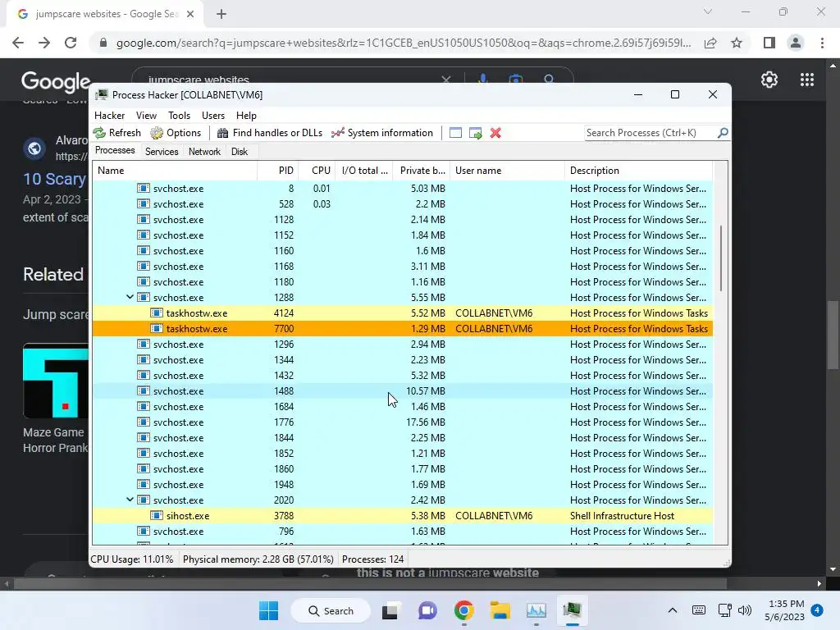Select svchost.exe with PID 528
The image size is (840, 630).
[402, 204]
